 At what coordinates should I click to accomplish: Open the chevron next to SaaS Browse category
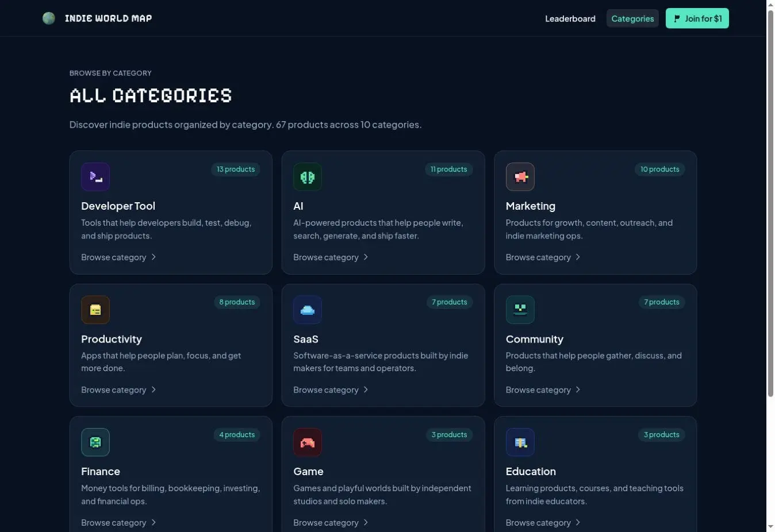click(x=366, y=390)
